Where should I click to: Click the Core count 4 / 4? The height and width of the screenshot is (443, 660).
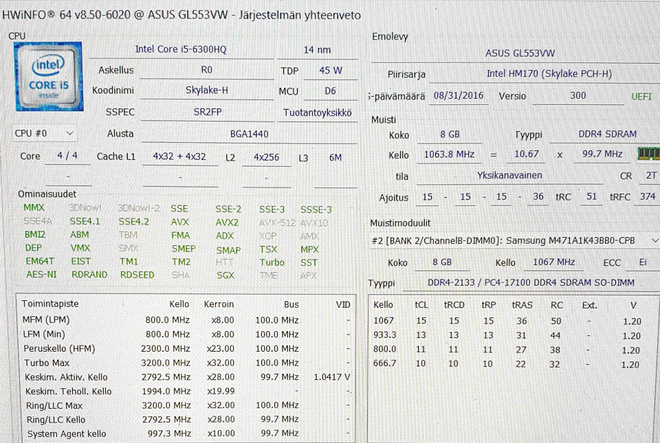pyautogui.click(x=67, y=156)
